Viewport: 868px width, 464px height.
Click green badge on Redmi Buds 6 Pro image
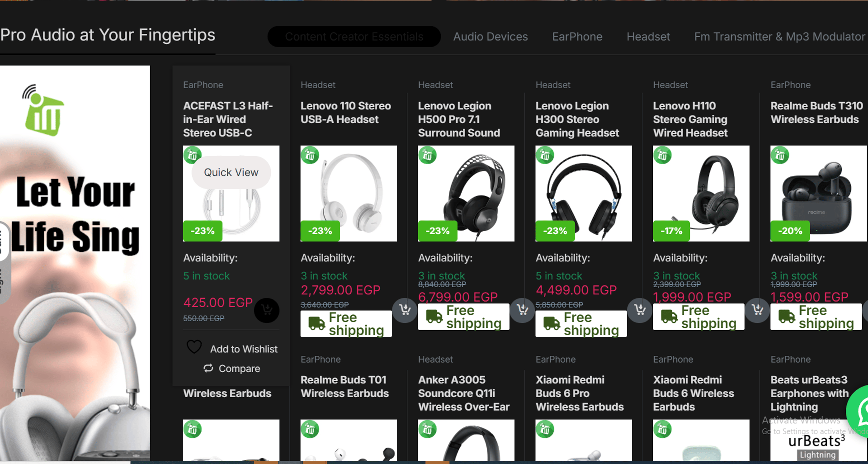545,429
